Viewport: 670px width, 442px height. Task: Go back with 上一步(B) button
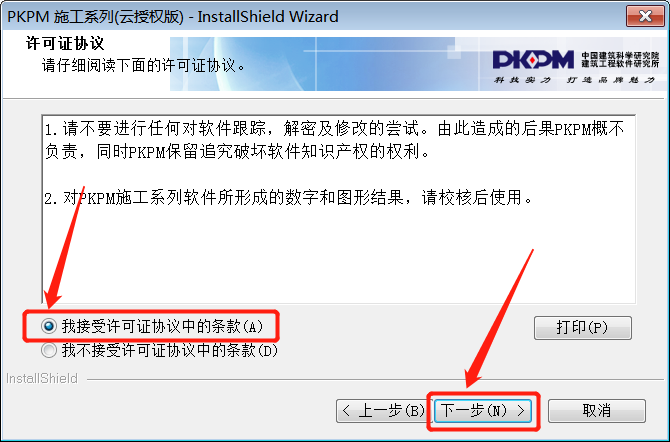384,411
